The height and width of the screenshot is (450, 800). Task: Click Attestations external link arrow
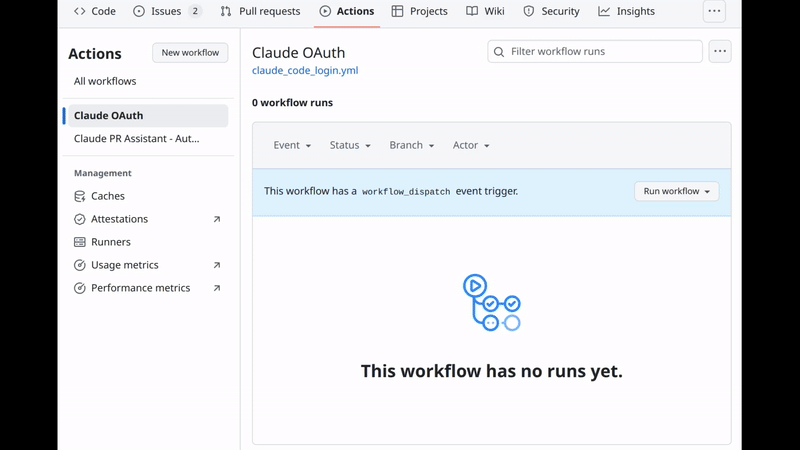[x=217, y=219]
